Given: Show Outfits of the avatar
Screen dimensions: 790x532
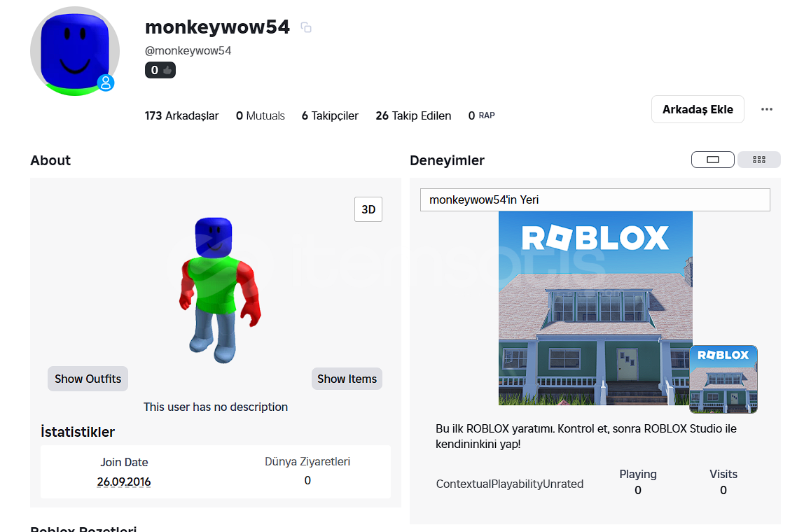Looking at the screenshot, I should coord(88,379).
